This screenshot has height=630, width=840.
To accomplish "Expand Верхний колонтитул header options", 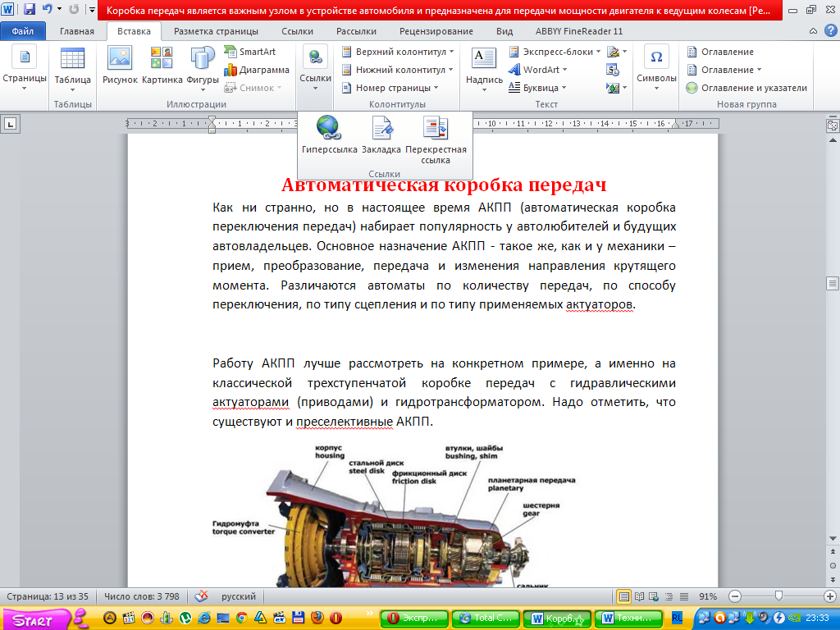I will click(398, 52).
